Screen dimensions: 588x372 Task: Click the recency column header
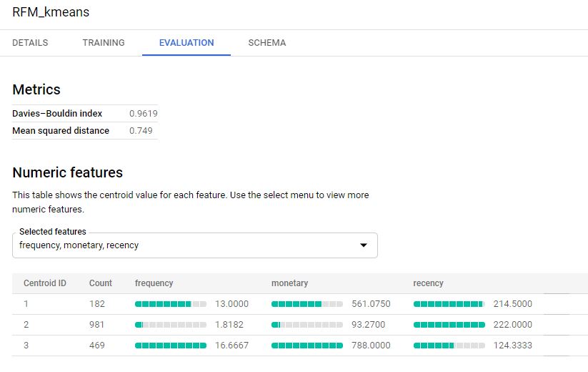tap(428, 283)
